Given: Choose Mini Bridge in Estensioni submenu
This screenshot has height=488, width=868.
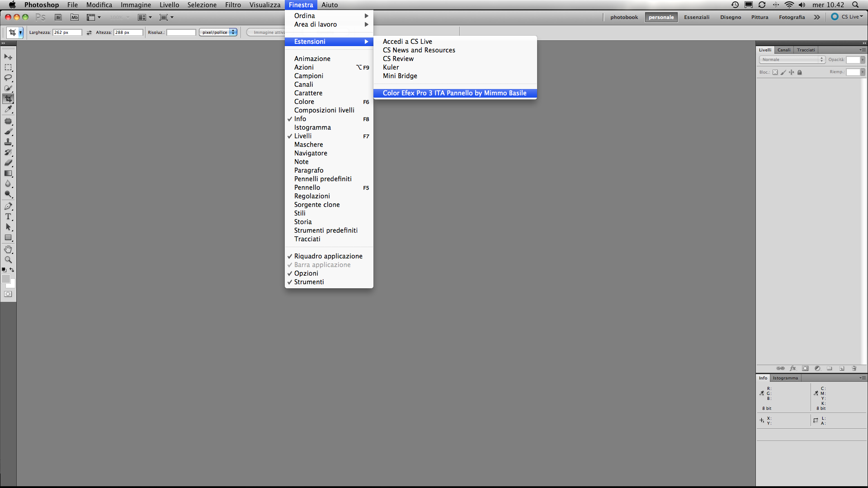Looking at the screenshot, I should tap(455, 76).
